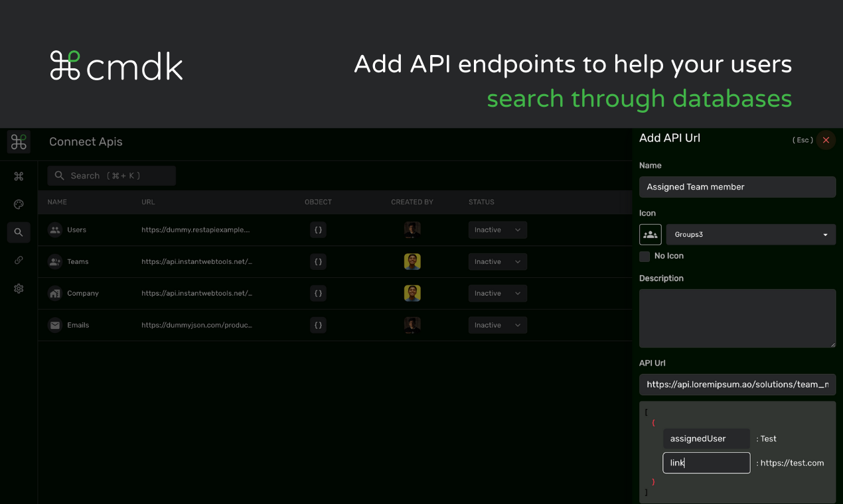The height and width of the screenshot is (504, 843).
Task: Click the dummy.restapiexample URL
Action: pos(196,230)
